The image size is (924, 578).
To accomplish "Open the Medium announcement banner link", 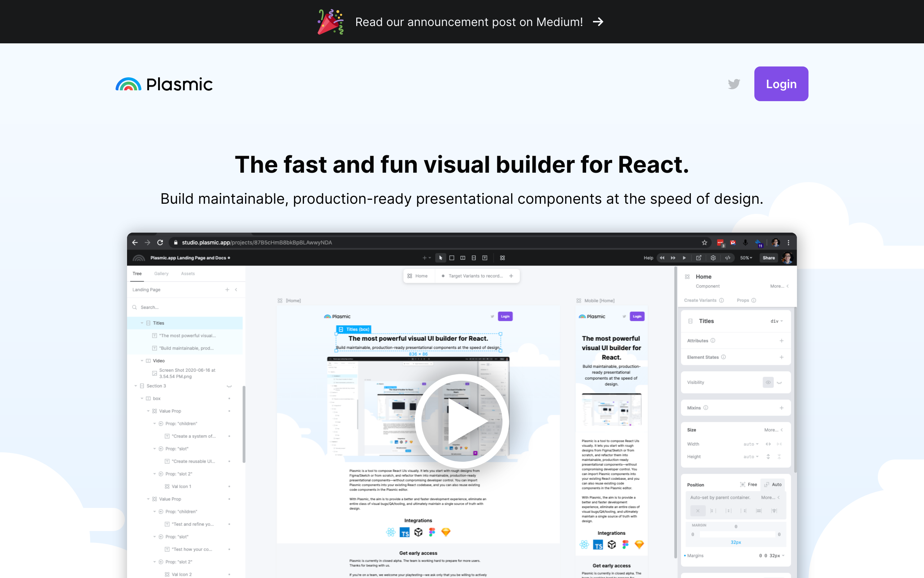I will pos(461,22).
